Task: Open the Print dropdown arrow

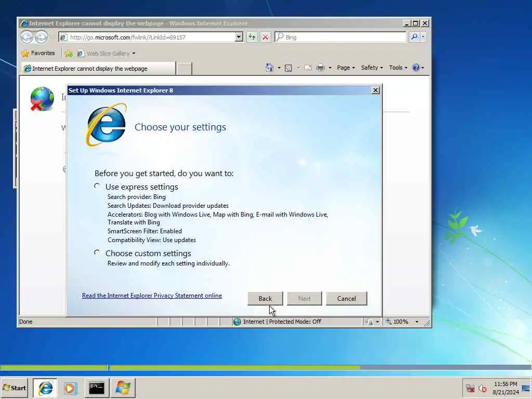Action: (x=330, y=68)
